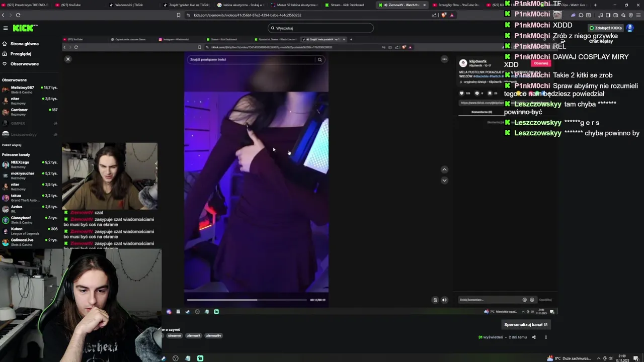The height and width of the screenshot is (362, 644).
Task: Open a new browser tab
Action: click(595, 5)
